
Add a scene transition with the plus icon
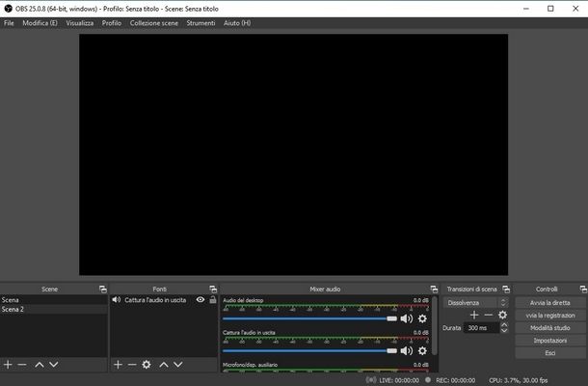(473, 315)
